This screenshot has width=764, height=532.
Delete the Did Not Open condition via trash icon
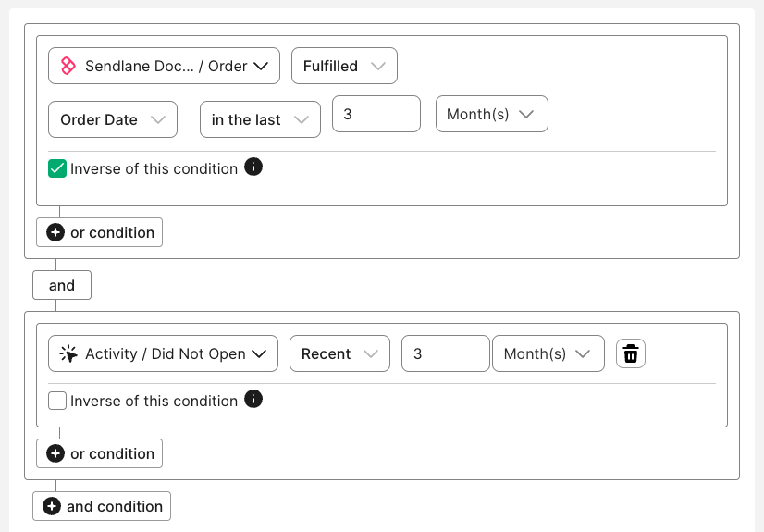coord(631,353)
